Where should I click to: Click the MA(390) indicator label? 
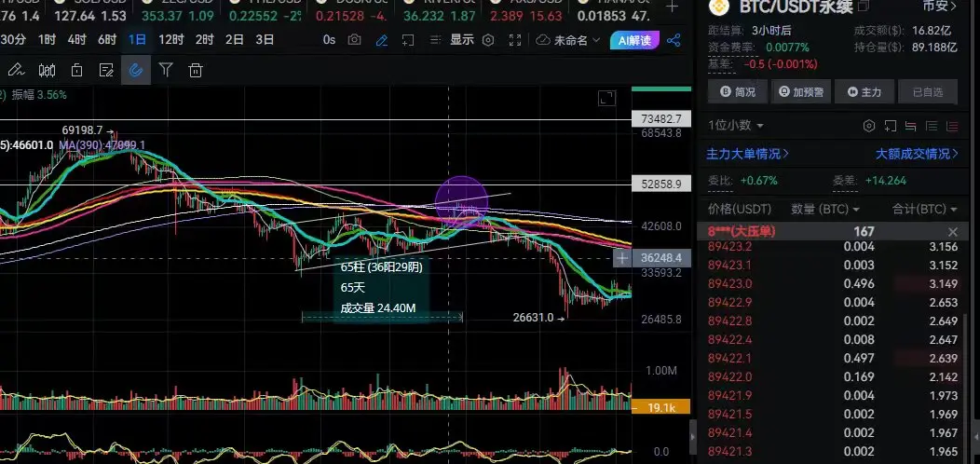click(102, 145)
